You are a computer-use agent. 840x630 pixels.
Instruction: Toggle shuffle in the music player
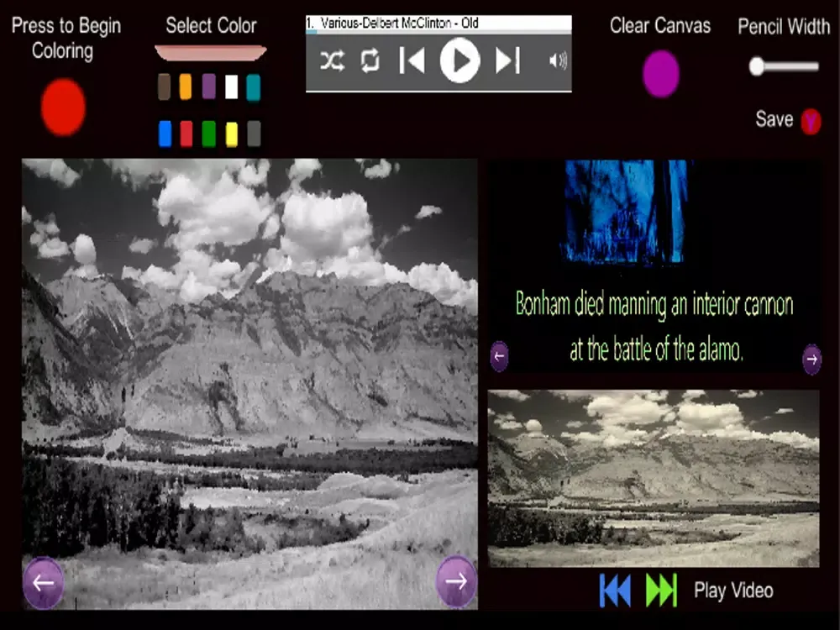point(332,61)
